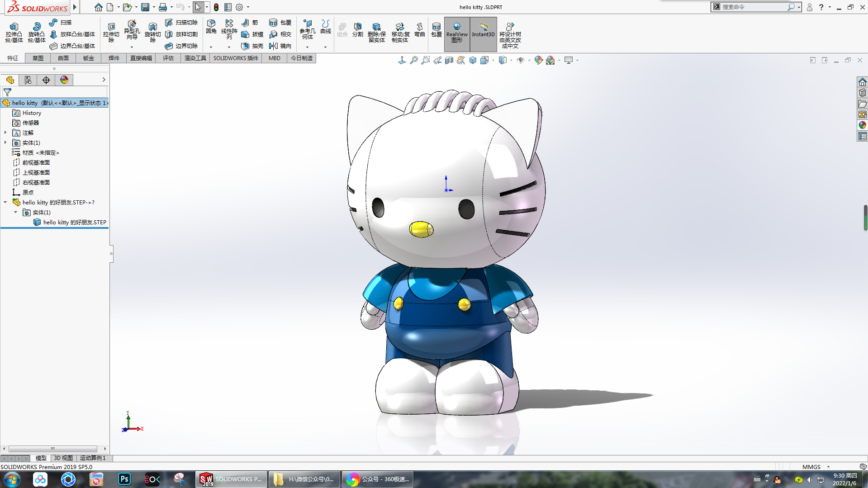Open the 实体(1) solid bodies folder at the top of the tree
The width and height of the screenshot is (868, 488).
(x=31, y=143)
